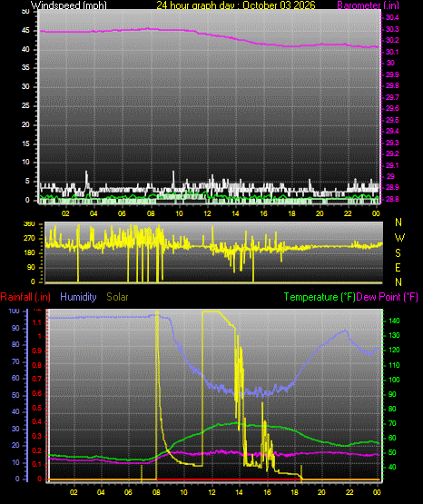This screenshot has width=423, height=504.
Task: Click 40 on the green temperature axis
Action: (392, 467)
